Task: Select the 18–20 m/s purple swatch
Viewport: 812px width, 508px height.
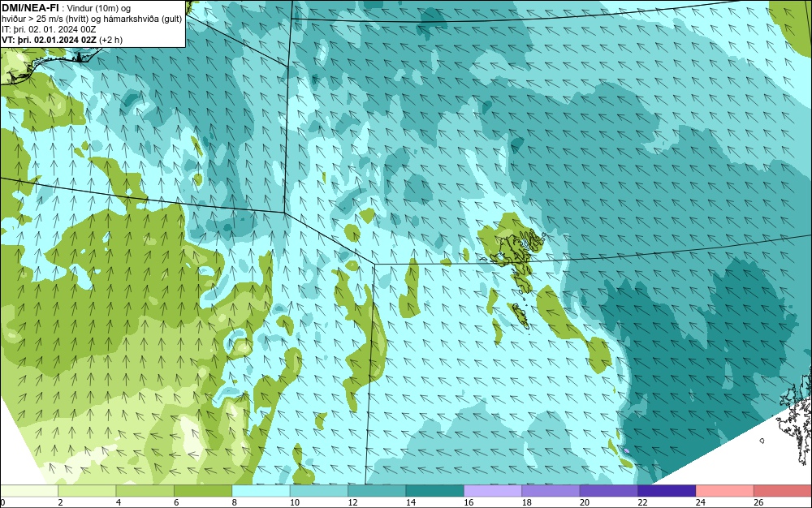Action: pyautogui.click(x=551, y=491)
